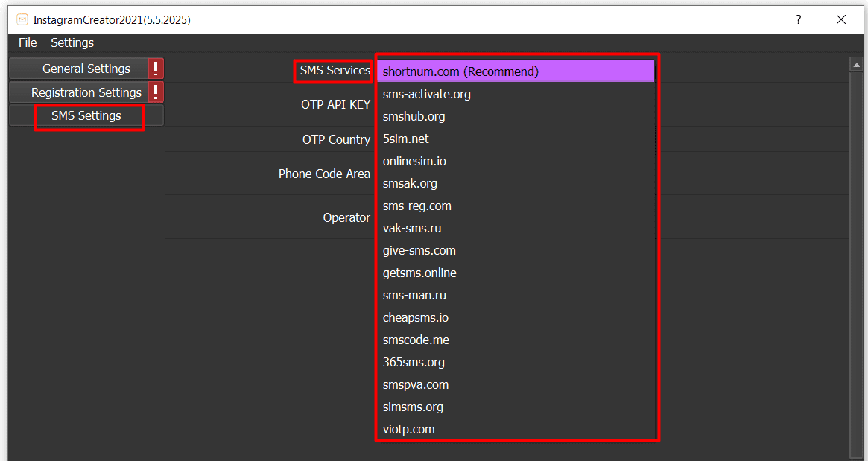
Task: Pick smsak.org in the dropdown
Action: point(516,183)
